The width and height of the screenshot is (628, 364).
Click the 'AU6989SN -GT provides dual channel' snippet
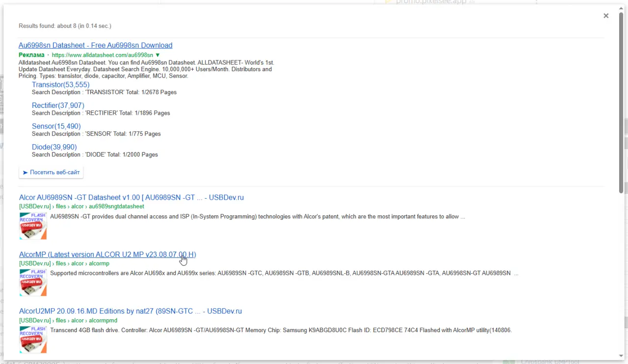point(258,216)
